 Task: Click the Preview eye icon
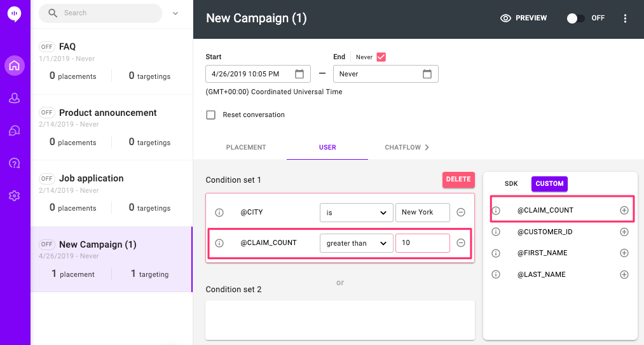505,18
